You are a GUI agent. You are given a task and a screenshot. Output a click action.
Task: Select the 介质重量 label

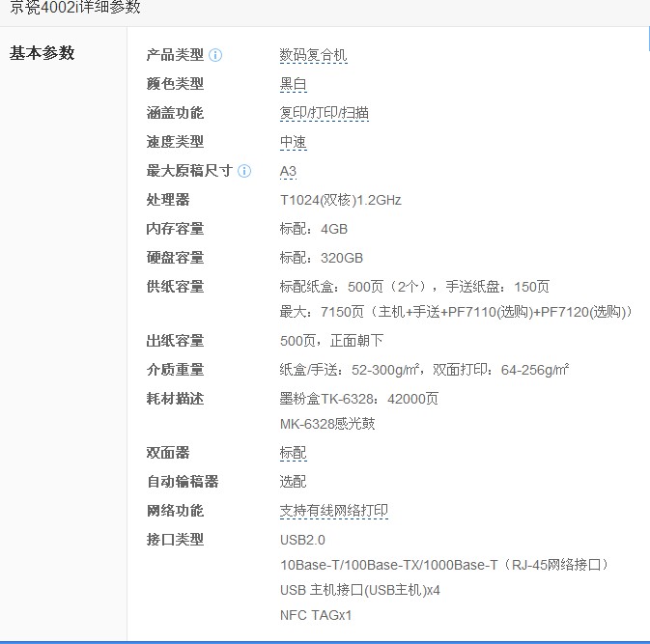(x=175, y=370)
